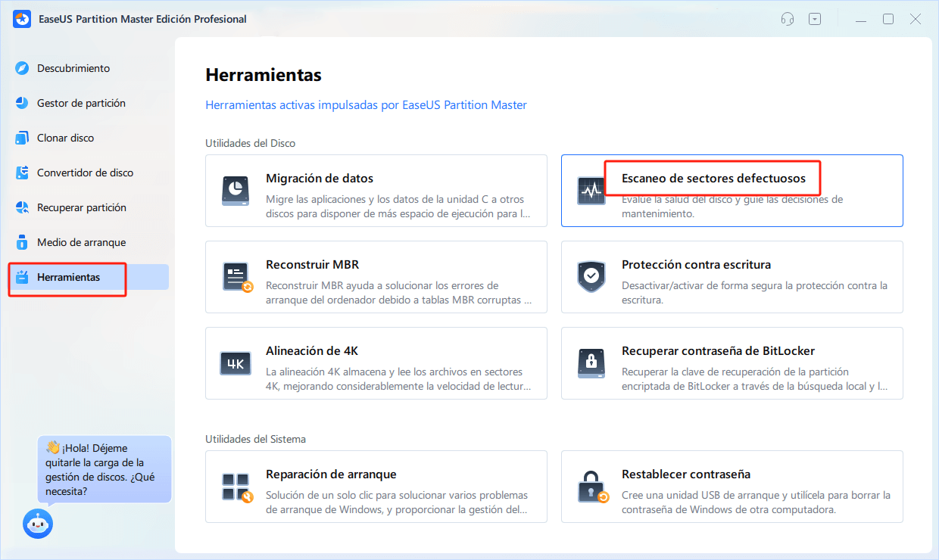Click the Recuperar contraseña de BitLocker icon
The width and height of the screenshot is (939, 560).
coord(591,363)
